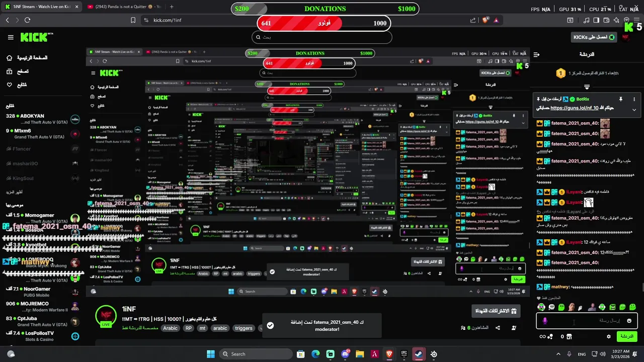
Task: Open CptJuba recommended channel
Action: (43, 321)
